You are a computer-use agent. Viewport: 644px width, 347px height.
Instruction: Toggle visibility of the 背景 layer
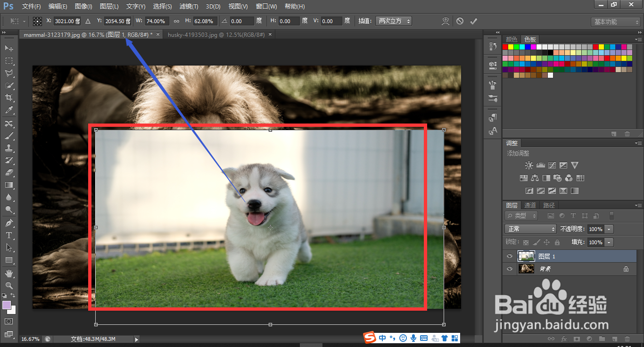click(x=509, y=269)
